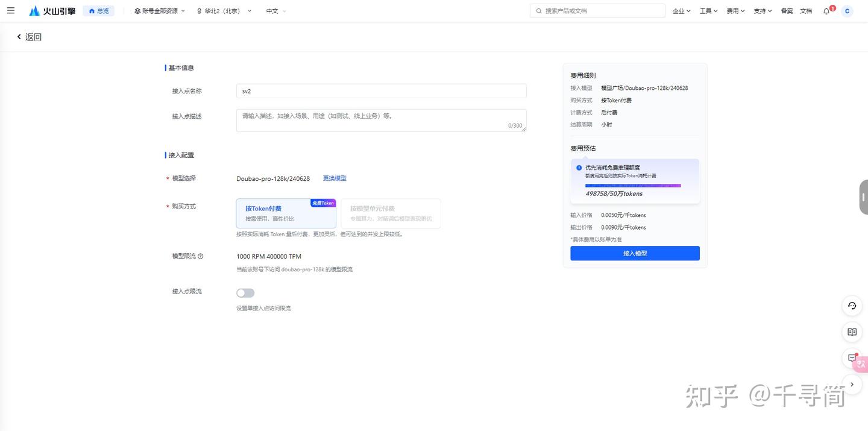Click the 后付费 billing value
Image resolution: width=868 pixels, height=431 pixels.
point(609,113)
